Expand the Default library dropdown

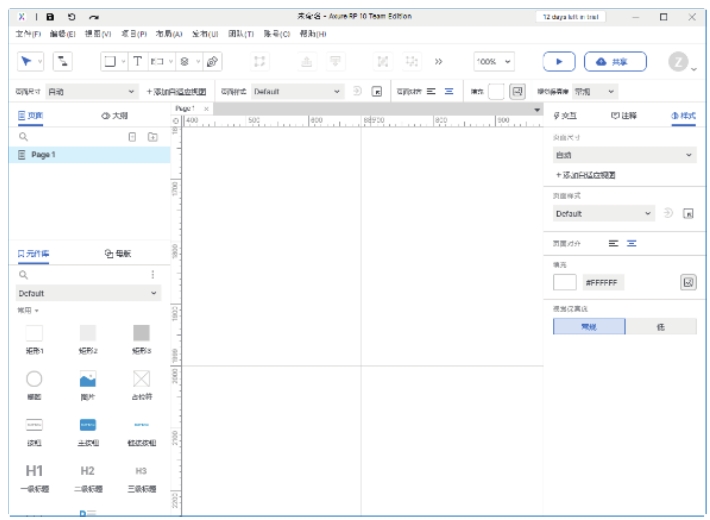point(88,293)
